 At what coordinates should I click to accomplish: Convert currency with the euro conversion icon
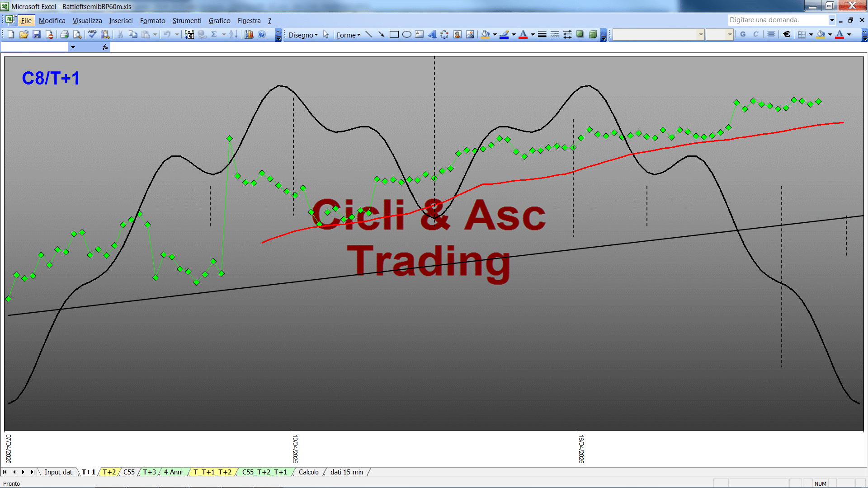pyautogui.click(x=189, y=34)
